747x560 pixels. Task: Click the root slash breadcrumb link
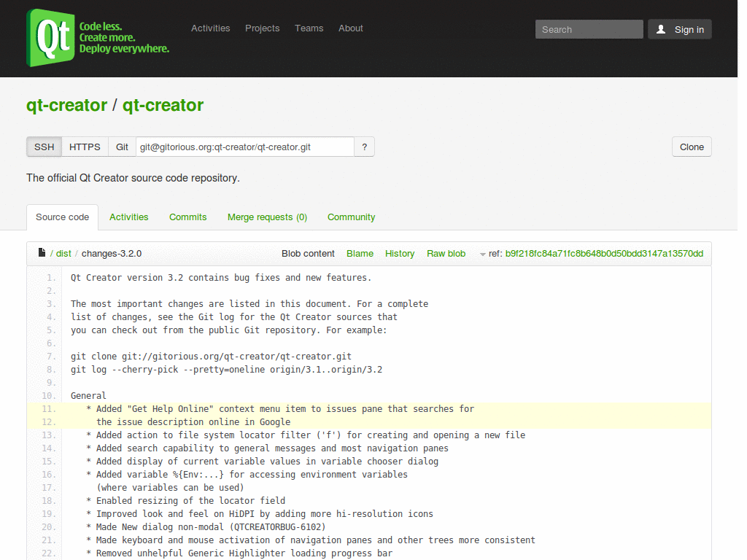coord(52,254)
